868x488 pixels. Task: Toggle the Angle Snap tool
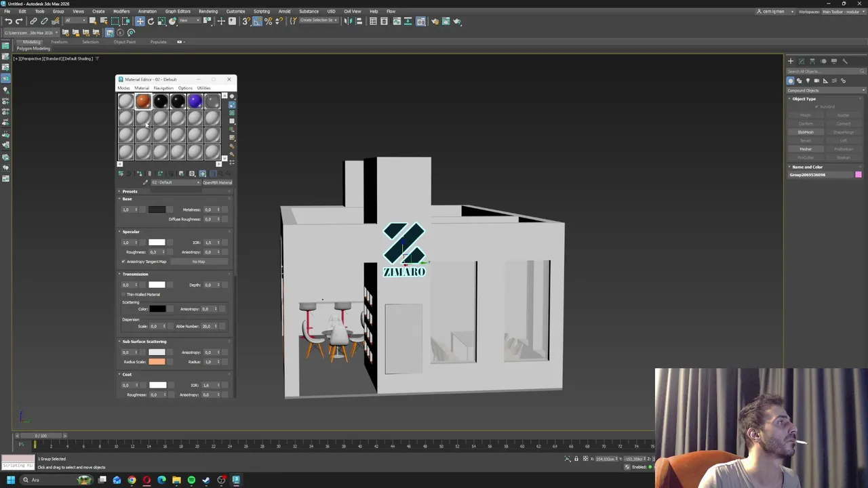click(x=257, y=21)
